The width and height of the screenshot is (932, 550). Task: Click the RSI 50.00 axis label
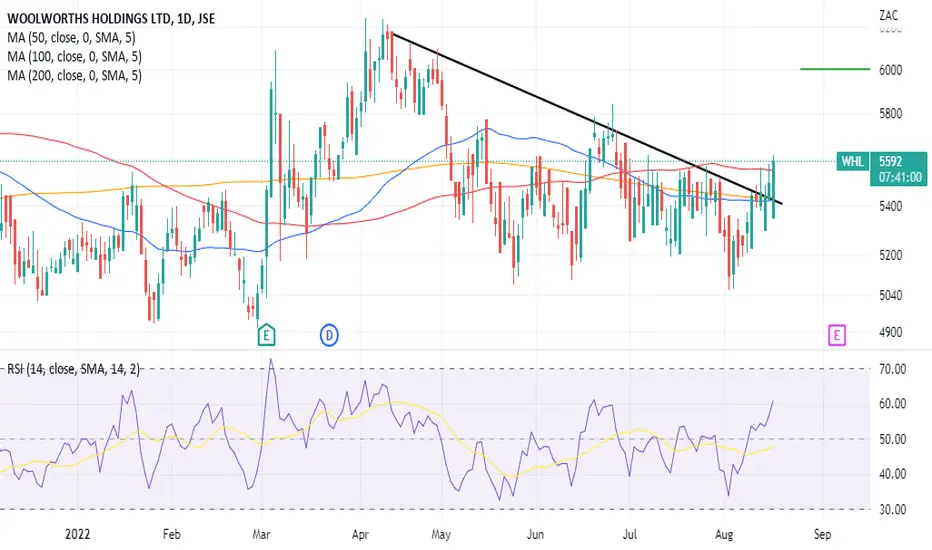[892, 439]
